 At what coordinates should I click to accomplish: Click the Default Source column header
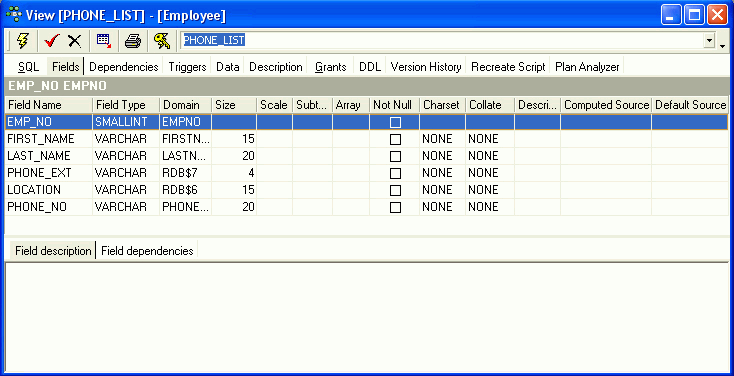coord(690,105)
